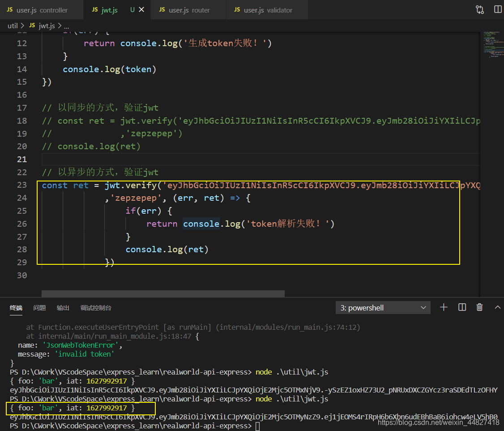The image size is (504, 431).
Task: Select the 输出 output panel tab
Action: [x=63, y=308]
